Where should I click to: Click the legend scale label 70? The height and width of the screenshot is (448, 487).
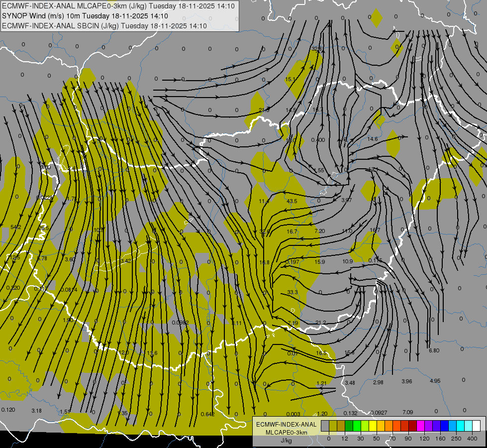(x=392, y=439)
